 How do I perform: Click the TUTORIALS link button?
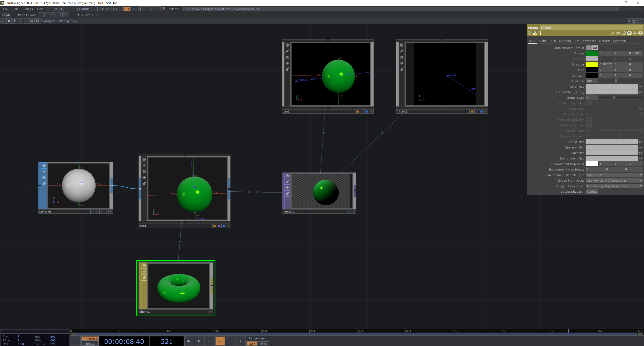110,9
